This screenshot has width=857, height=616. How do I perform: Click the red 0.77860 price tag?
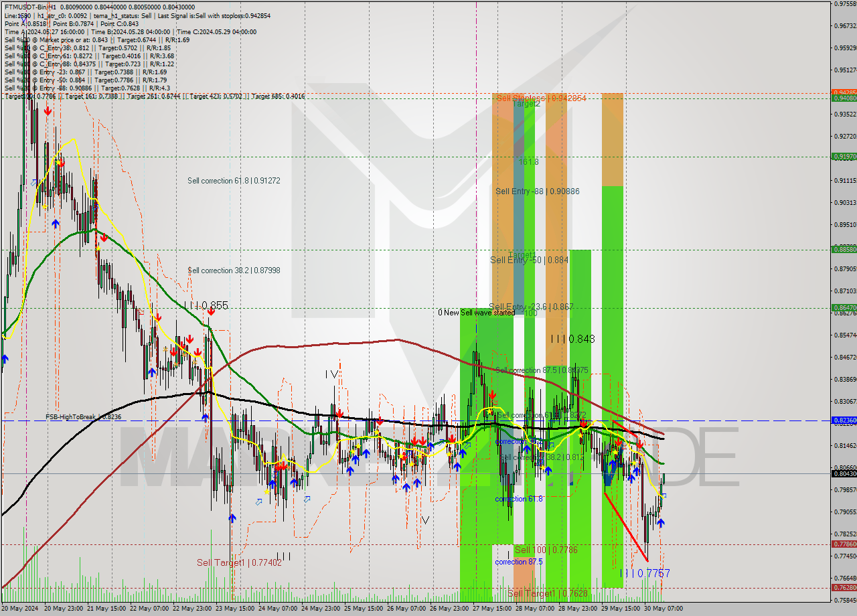(844, 544)
